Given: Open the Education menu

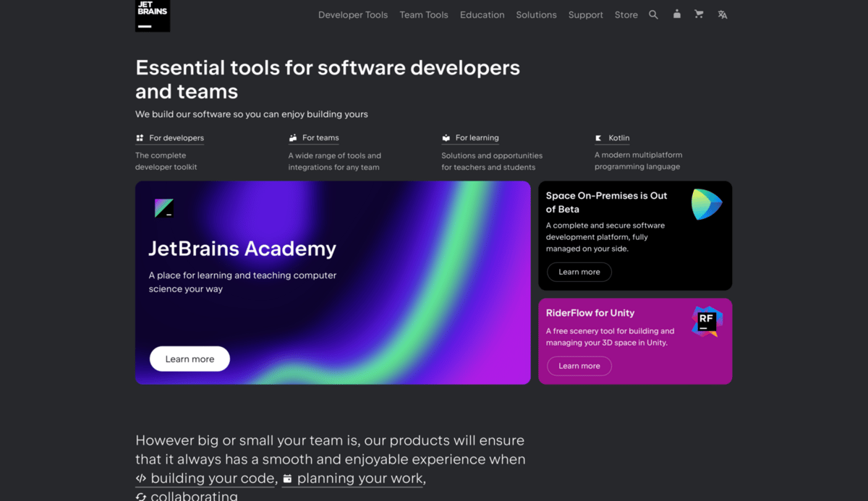Looking at the screenshot, I should 482,14.
